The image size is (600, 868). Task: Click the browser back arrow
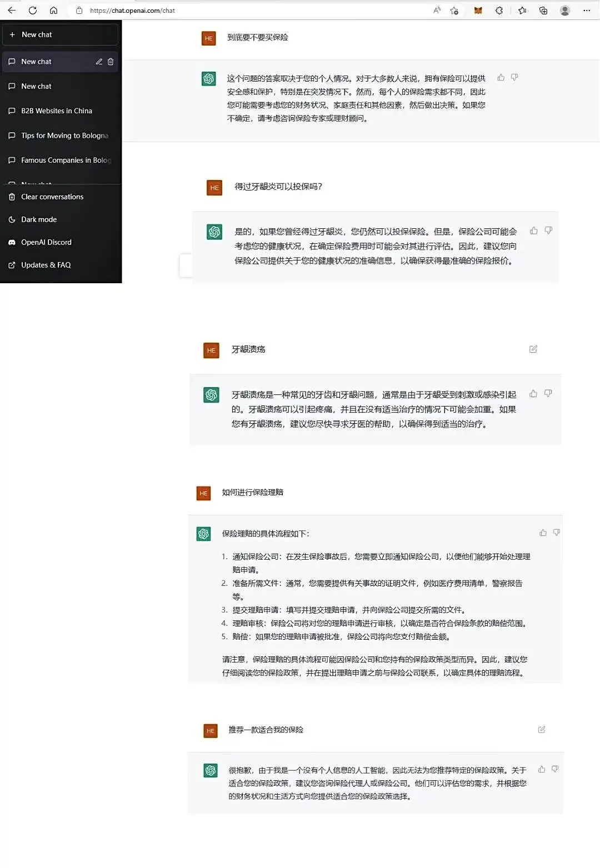coord(12,10)
